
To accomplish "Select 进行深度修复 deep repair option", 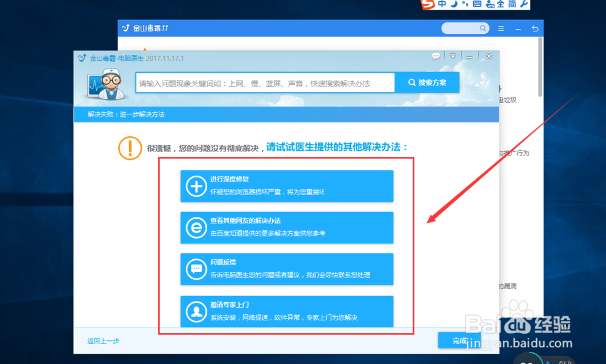I will point(287,186).
